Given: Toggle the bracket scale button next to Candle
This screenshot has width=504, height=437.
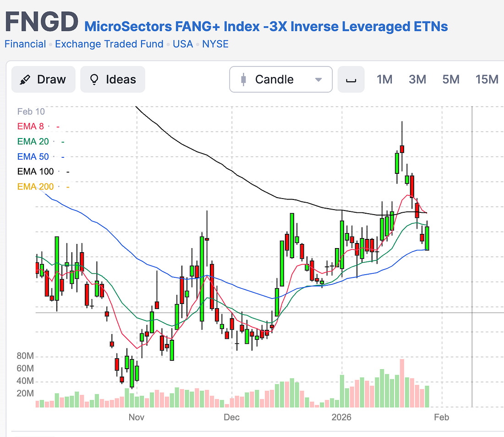Looking at the screenshot, I should [351, 79].
